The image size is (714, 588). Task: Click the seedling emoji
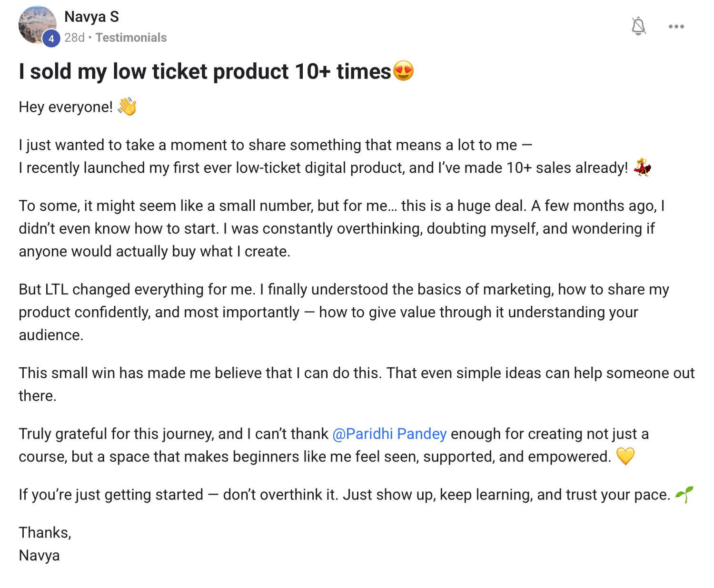684,494
